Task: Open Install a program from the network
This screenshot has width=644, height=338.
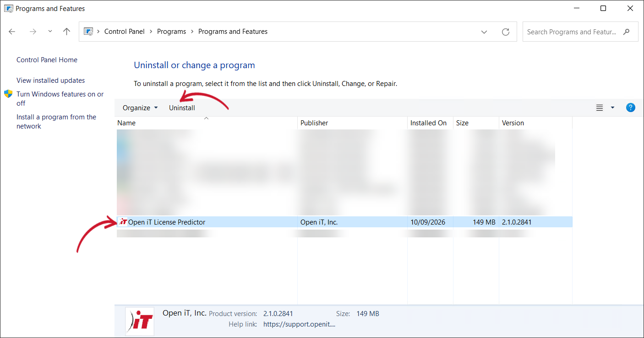Action: [56, 122]
